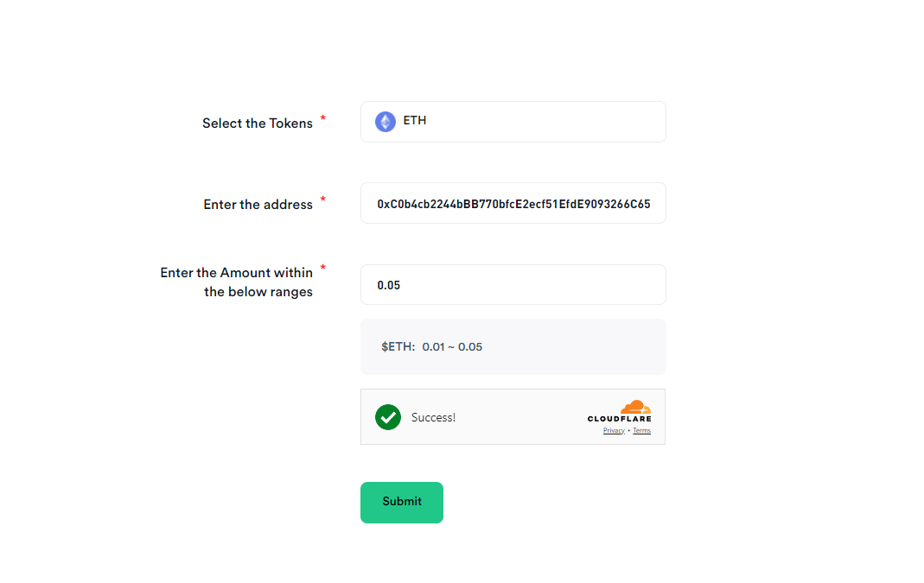Viewport: 924px width, 583px height.
Task: Open the Cloudflare Privacy link
Action: click(614, 430)
